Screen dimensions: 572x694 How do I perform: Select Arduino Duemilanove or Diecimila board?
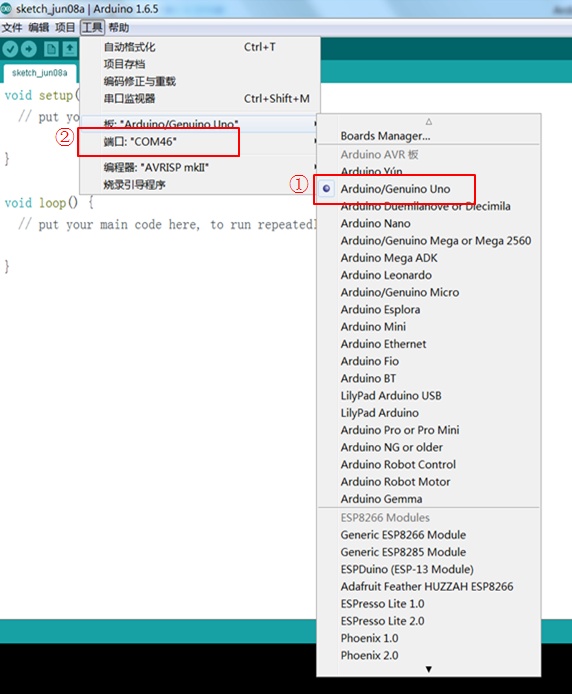coord(429,206)
